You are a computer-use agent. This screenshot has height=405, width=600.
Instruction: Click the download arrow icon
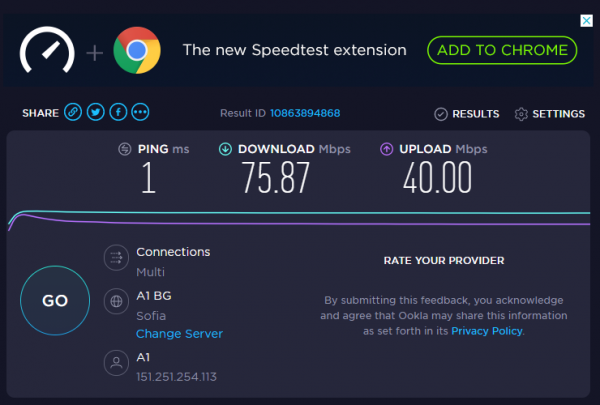pos(225,149)
